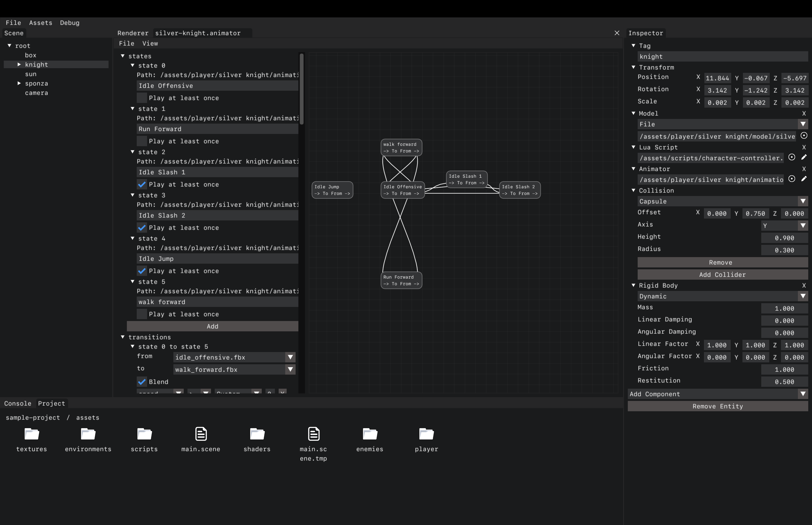
Task: Remove the Rigid Body component via X
Action: (x=804, y=285)
